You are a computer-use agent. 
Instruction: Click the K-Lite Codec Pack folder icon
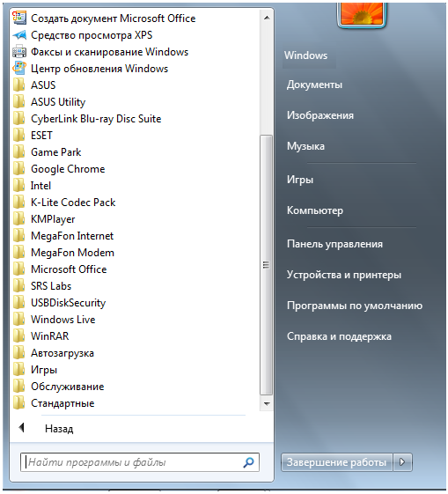[19, 202]
